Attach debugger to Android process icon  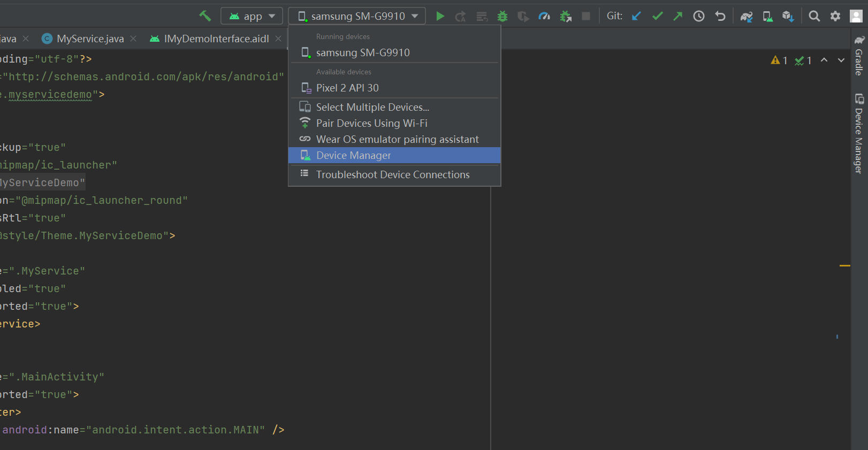[x=566, y=17]
